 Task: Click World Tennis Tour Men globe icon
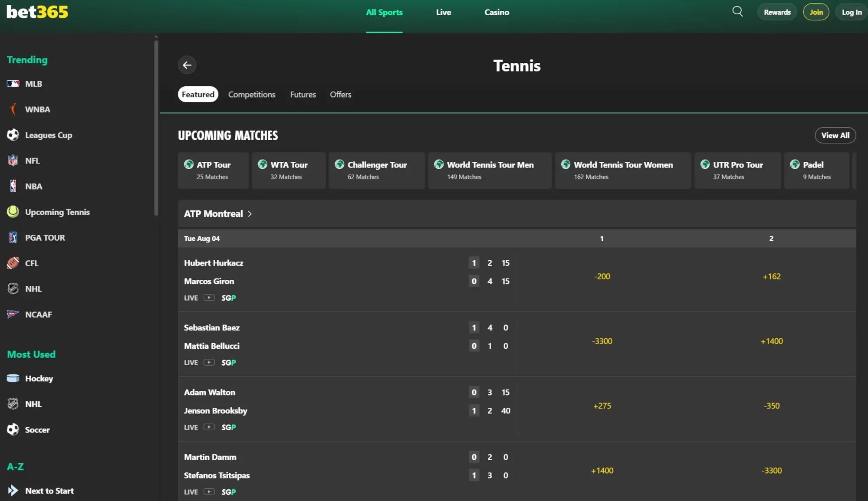(439, 164)
